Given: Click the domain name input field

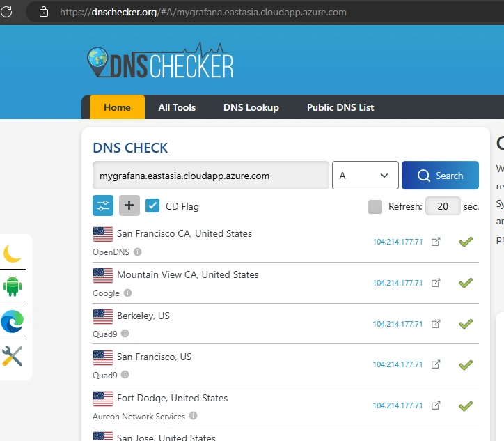Looking at the screenshot, I should pos(210,176).
